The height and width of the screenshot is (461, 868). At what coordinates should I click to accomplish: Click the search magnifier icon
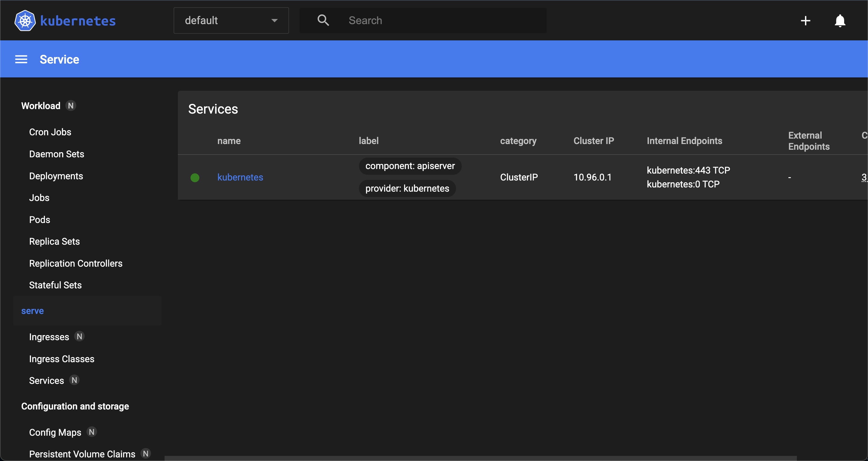coord(323,20)
